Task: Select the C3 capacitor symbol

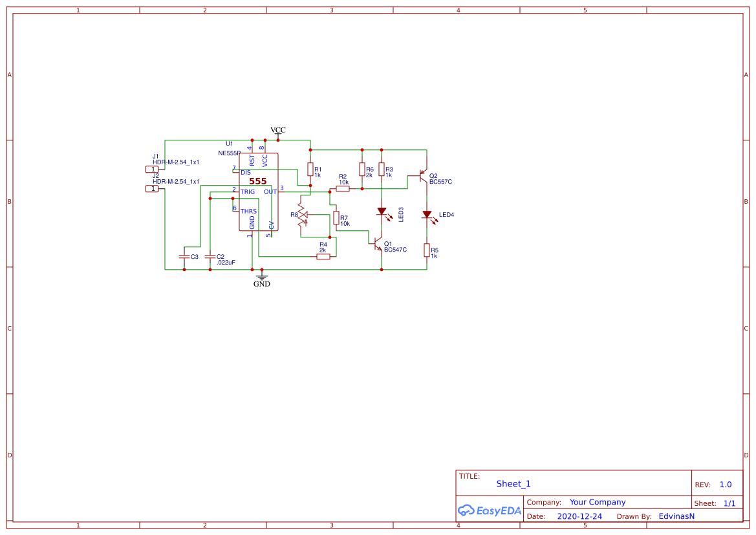Action: pos(184,257)
